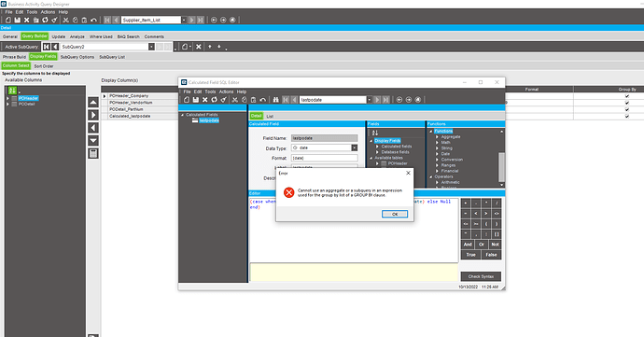This screenshot has width=644, height=337.
Task: Toggle the Group By checkbox for Calculated_lastpodate
Action: pos(627,117)
